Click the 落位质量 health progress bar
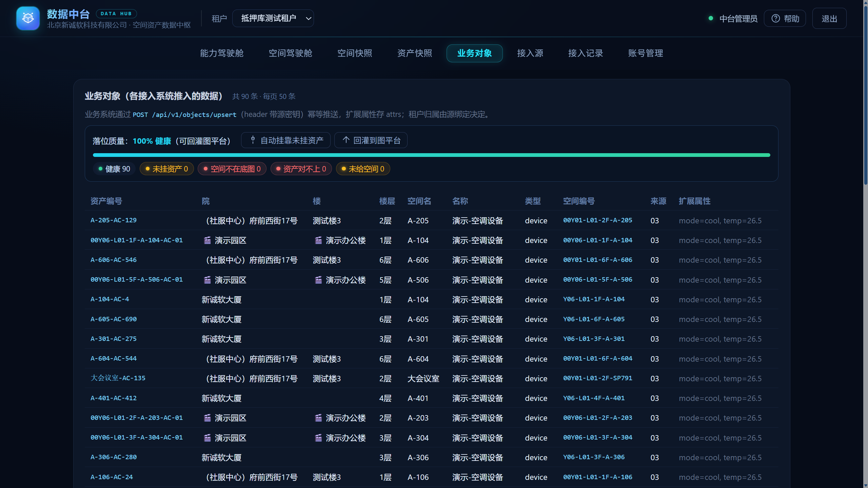868x488 pixels. [x=431, y=155]
